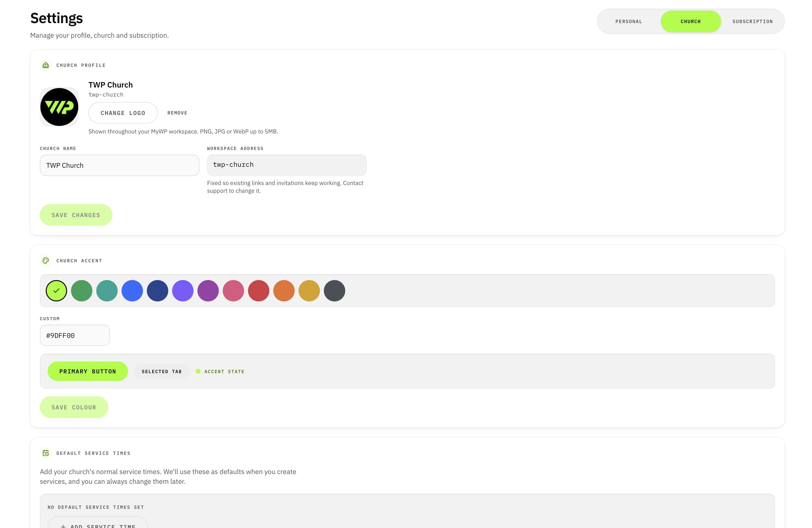This screenshot has height=528, width=812.
Task: Click the 'No default service times set' text
Action: [96, 507]
